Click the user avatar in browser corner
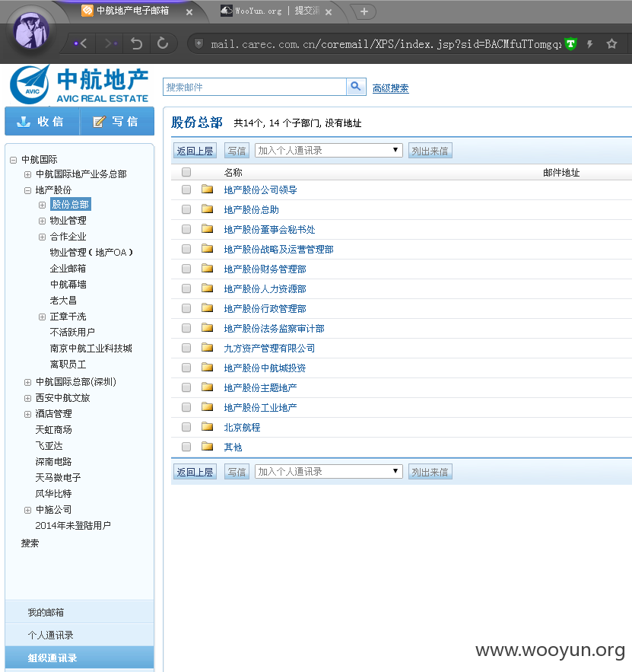 click(x=31, y=30)
